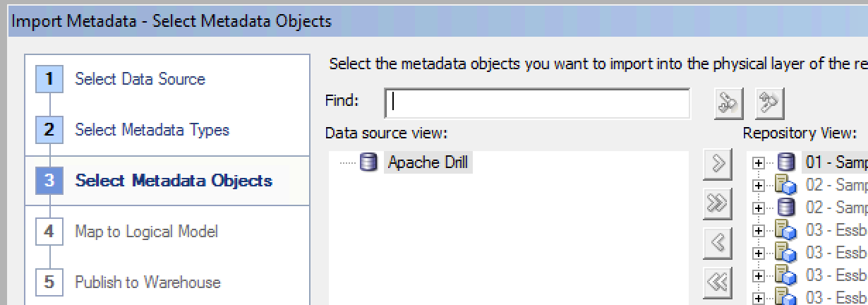
Task: Click the first 03 - Essb cube icon
Action: pos(786,230)
